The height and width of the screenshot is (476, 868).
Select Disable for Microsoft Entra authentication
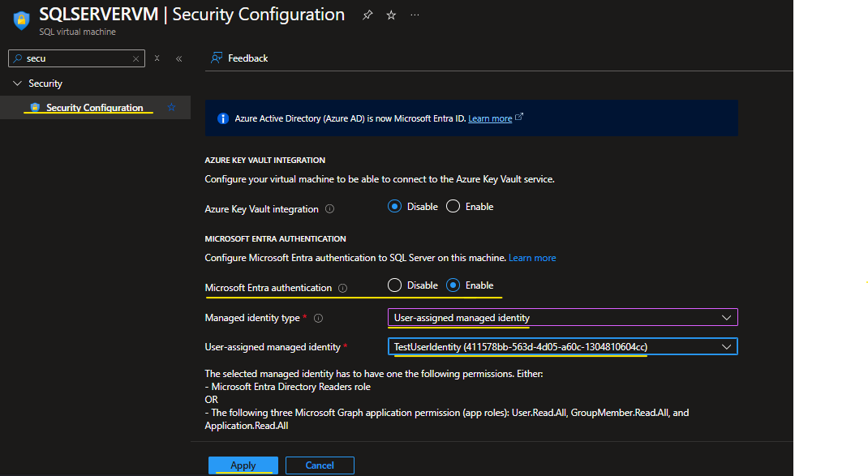pyautogui.click(x=395, y=285)
